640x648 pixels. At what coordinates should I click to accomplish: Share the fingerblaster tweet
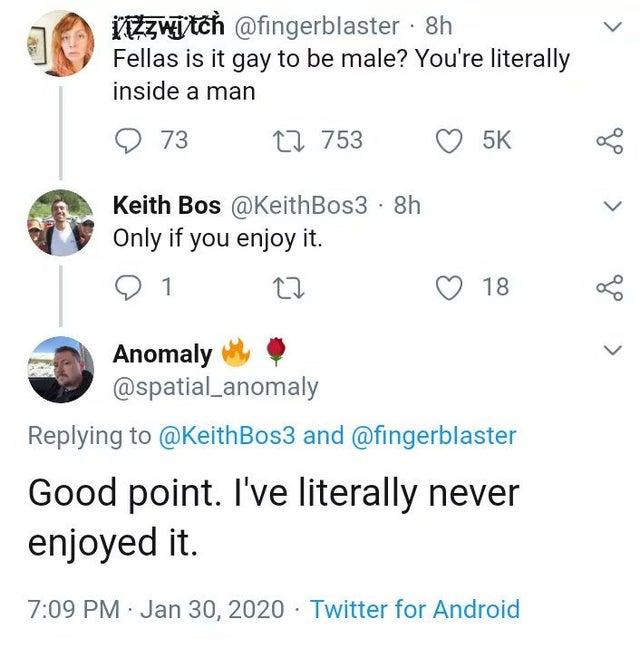pyautogui.click(x=609, y=142)
